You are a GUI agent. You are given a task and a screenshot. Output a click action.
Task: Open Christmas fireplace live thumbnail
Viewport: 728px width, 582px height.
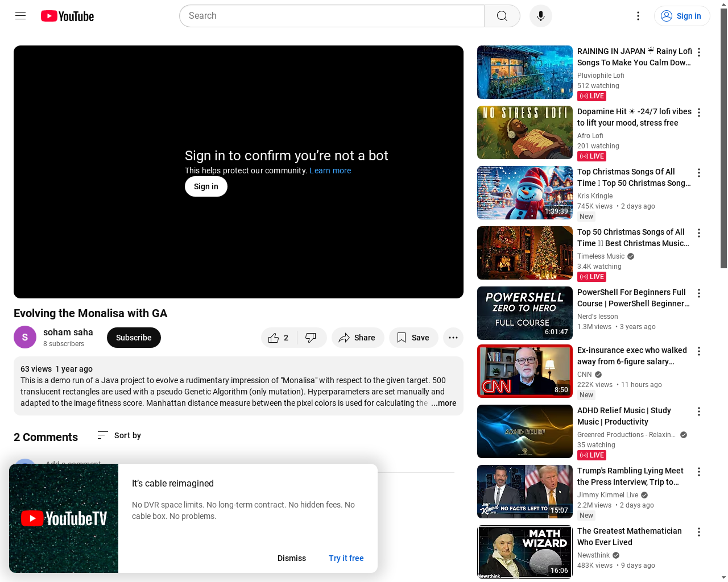coord(525,253)
